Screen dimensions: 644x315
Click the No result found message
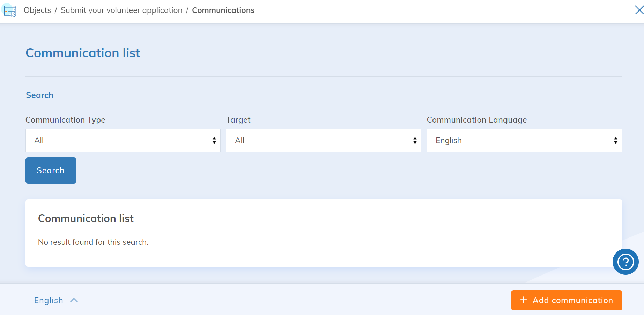(x=93, y=242)
